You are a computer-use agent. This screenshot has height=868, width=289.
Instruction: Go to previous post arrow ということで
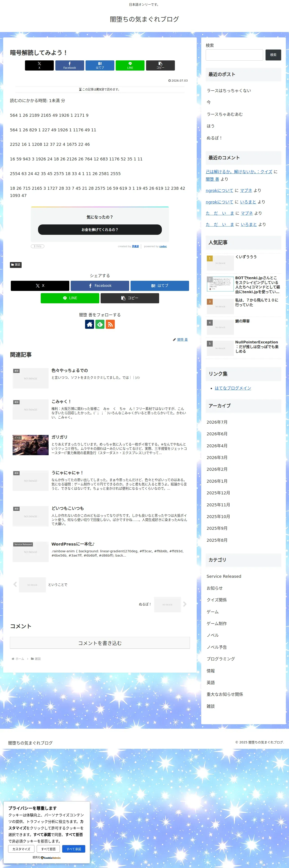coord(15,585)
